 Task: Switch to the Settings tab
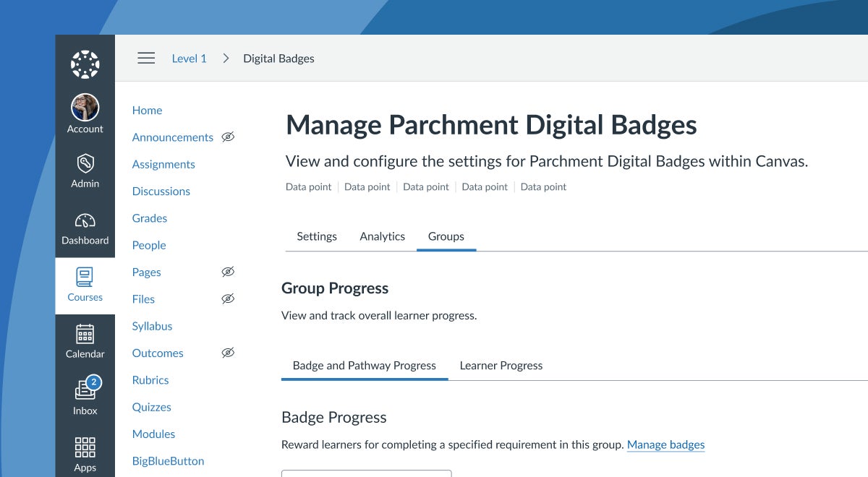pyautogui.click(x=317, y=236)
